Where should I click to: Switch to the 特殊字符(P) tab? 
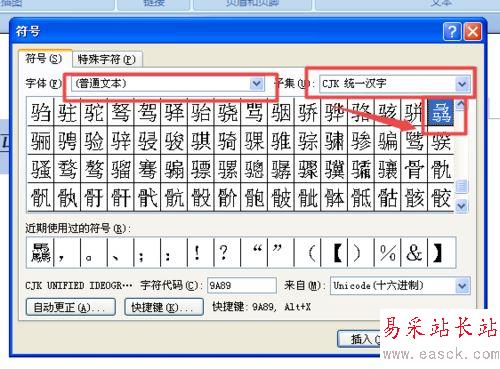pos(107,60)
